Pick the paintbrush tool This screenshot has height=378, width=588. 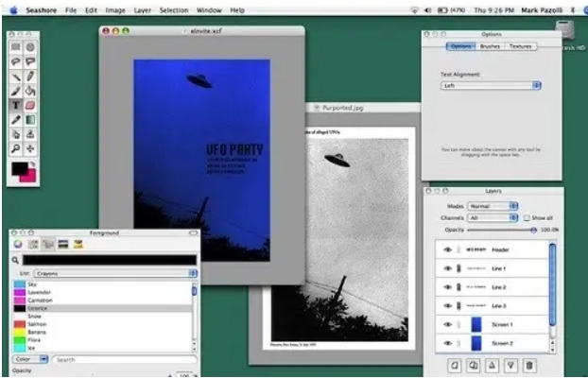pos(16,91)
